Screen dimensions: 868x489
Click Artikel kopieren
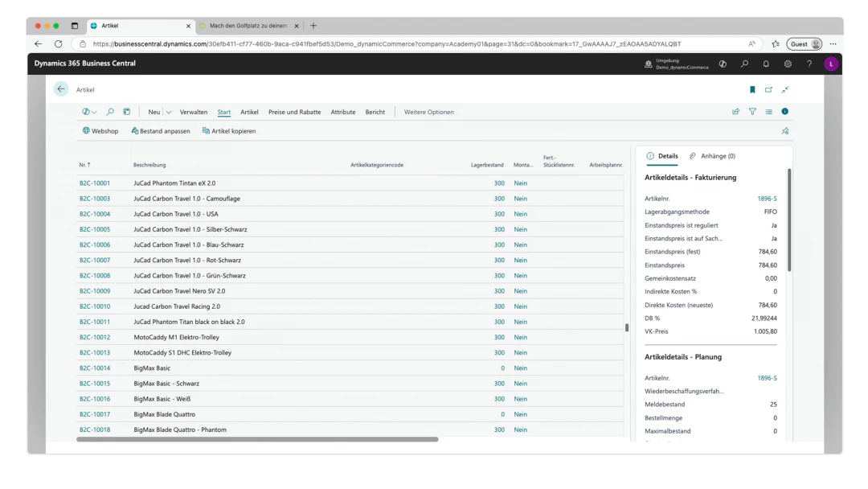(x=229, y=131)
